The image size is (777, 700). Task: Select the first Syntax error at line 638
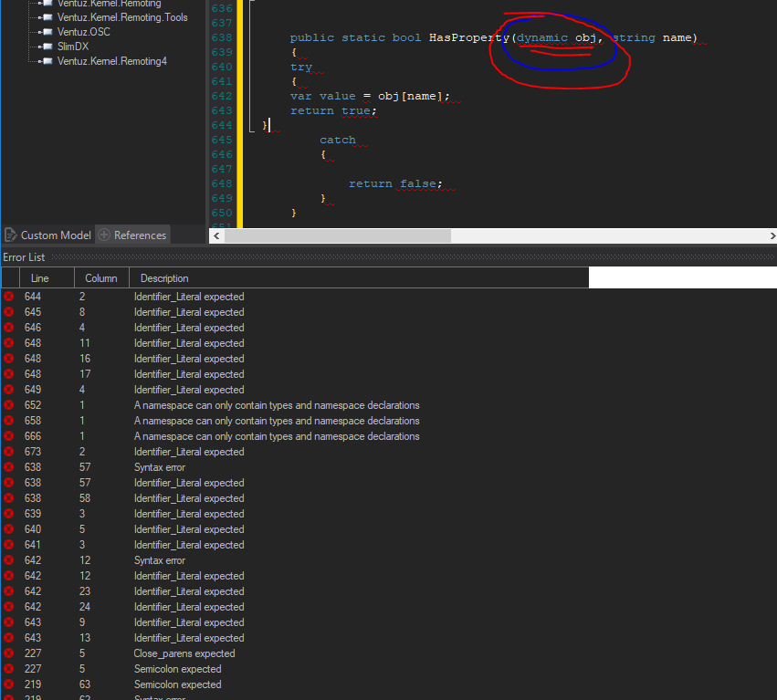point(160,467)
